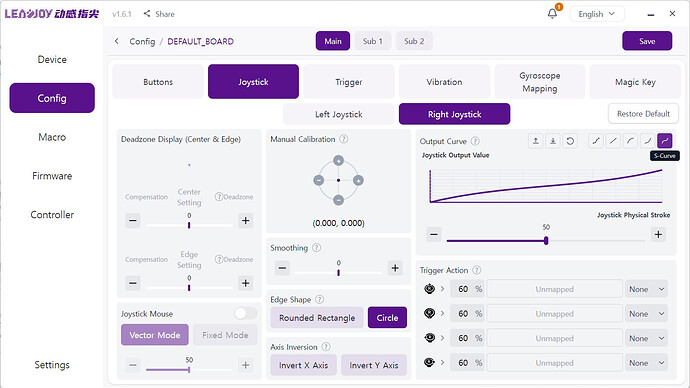Open the Edge Shape help icon
This screenshot has height=388, width=690.
[319, 299]
